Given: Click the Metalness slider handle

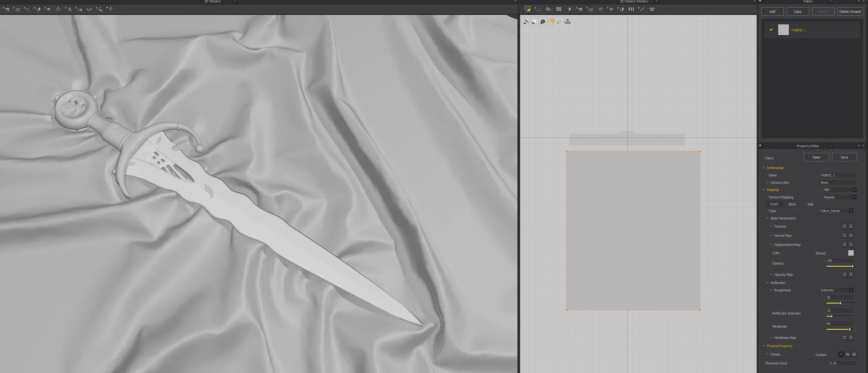Looking at the screenshot, I should pos(849,329).
